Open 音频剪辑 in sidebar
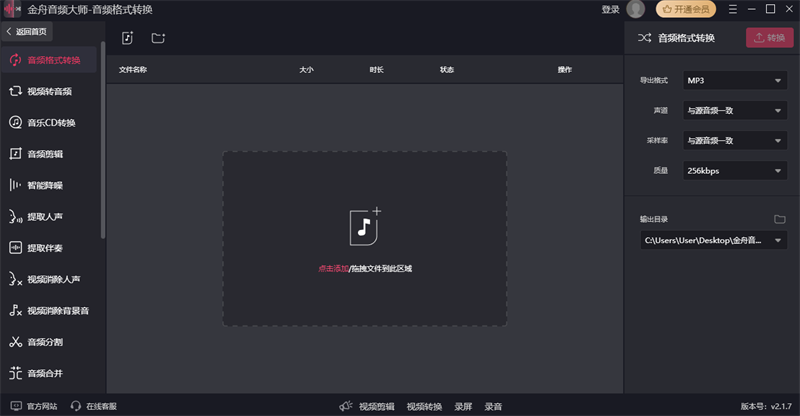 click(49, 154)
